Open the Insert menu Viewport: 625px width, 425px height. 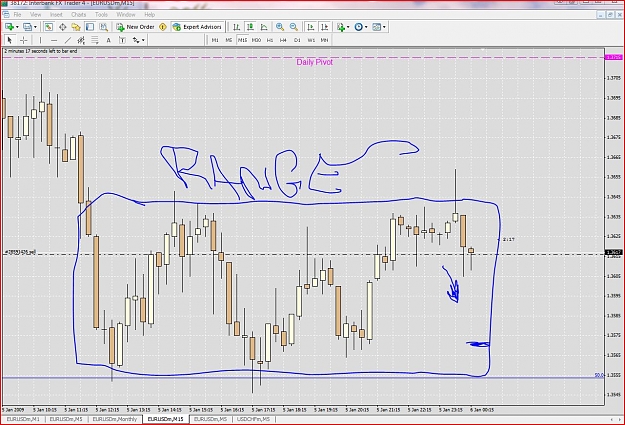coord(56,14)
